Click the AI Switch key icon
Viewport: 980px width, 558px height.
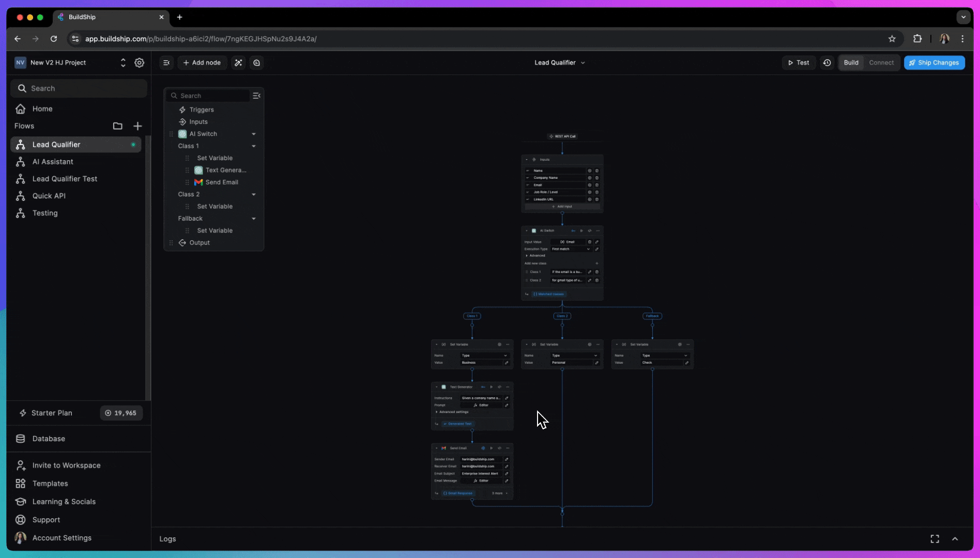click(573, 231)
